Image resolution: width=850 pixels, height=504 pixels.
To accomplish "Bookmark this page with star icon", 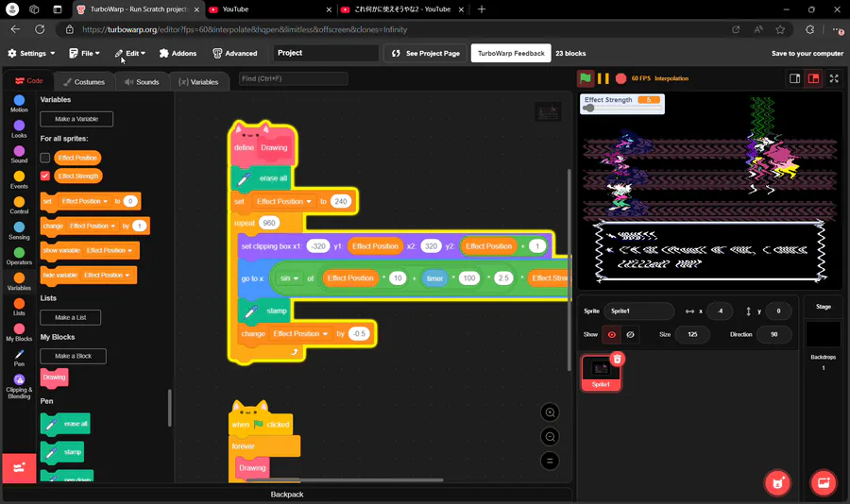I will click(x=780, y=29).
